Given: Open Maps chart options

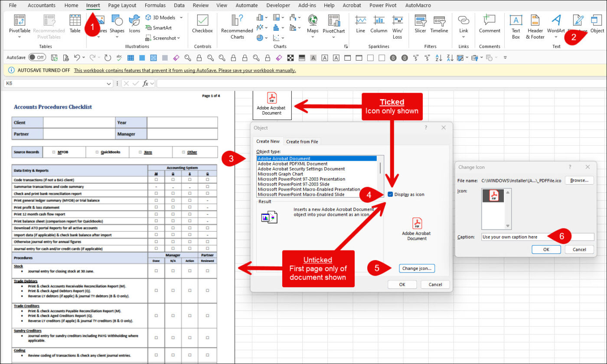Looking at the screenshot, I should coord(313,26).
